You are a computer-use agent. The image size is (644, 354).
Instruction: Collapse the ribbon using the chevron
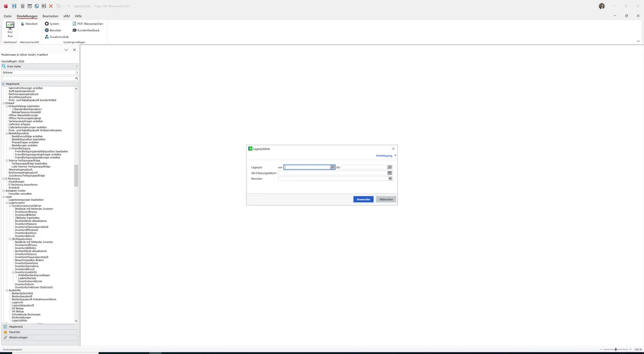point(638,41)
